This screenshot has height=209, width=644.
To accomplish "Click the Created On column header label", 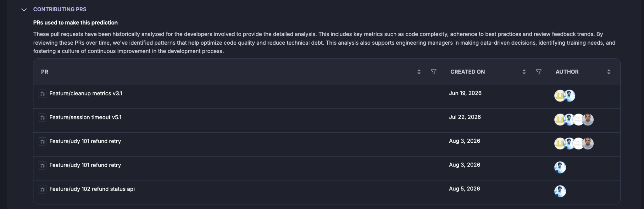I will point(468,72).
